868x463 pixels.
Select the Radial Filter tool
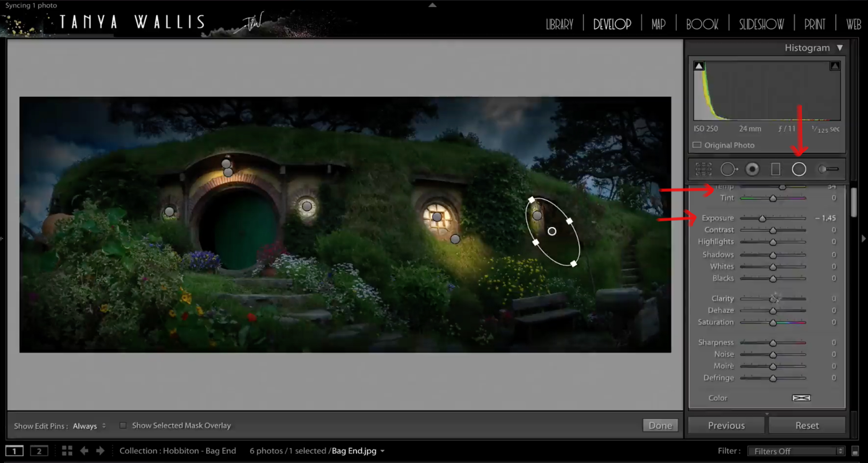(799, 169)
